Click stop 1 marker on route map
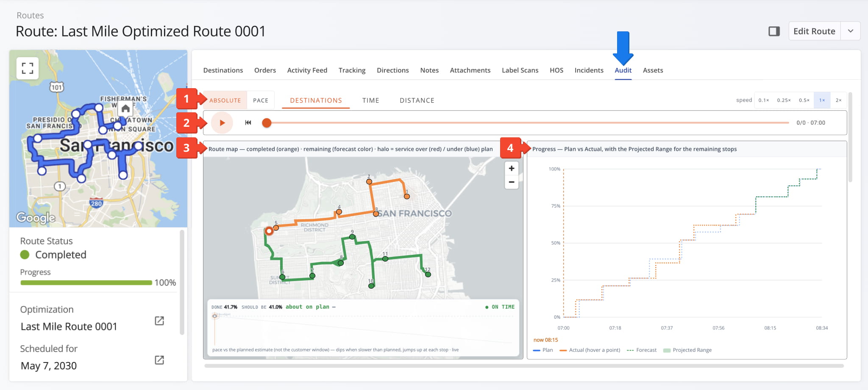The width and height of the screenshot is (868, 390). tap(407, 196)
